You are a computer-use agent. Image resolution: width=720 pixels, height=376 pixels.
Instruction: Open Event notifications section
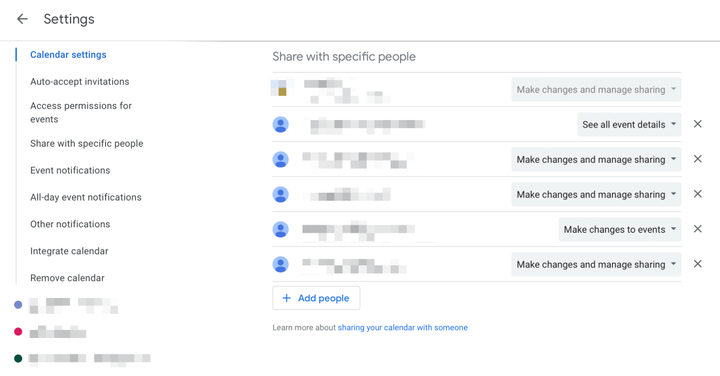point(70,170)
